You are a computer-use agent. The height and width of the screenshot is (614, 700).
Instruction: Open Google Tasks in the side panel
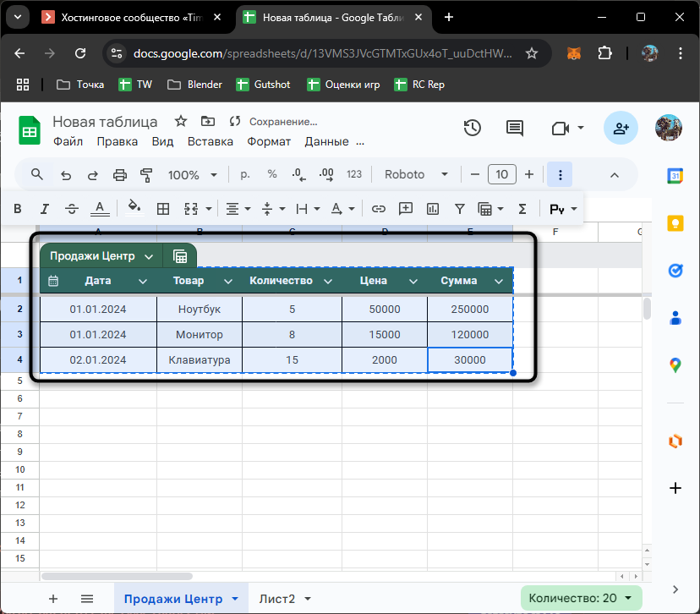point(675,270)
